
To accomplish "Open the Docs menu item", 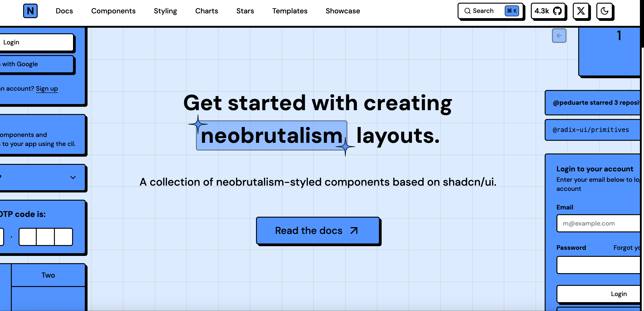I will click(x=64, y=11).
